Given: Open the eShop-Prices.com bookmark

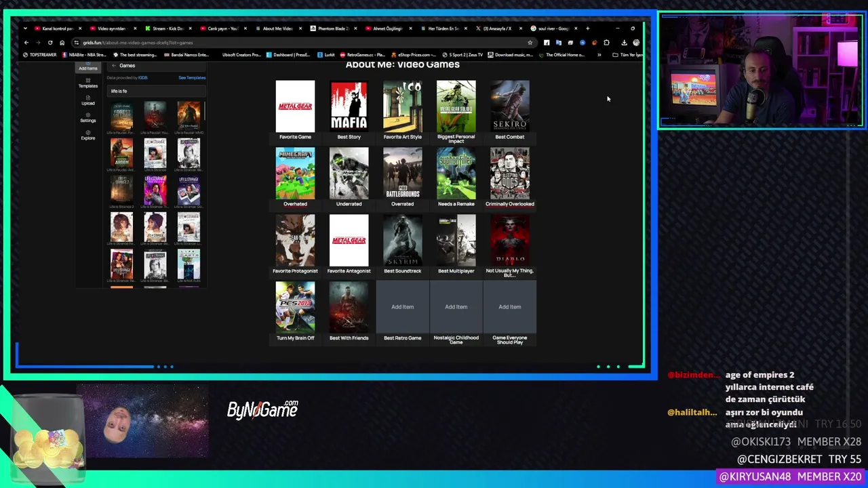Looking at the screenshot, I should 414,55.
